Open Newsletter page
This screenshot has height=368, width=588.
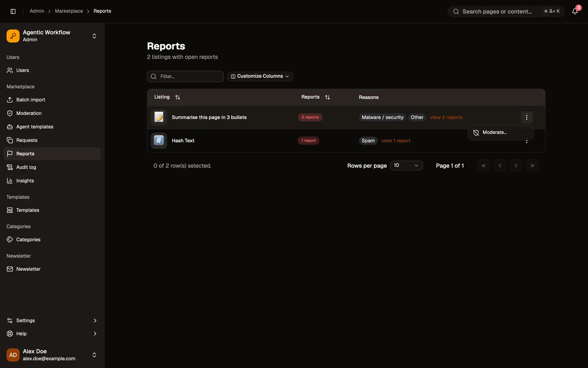tap(52, 269)
